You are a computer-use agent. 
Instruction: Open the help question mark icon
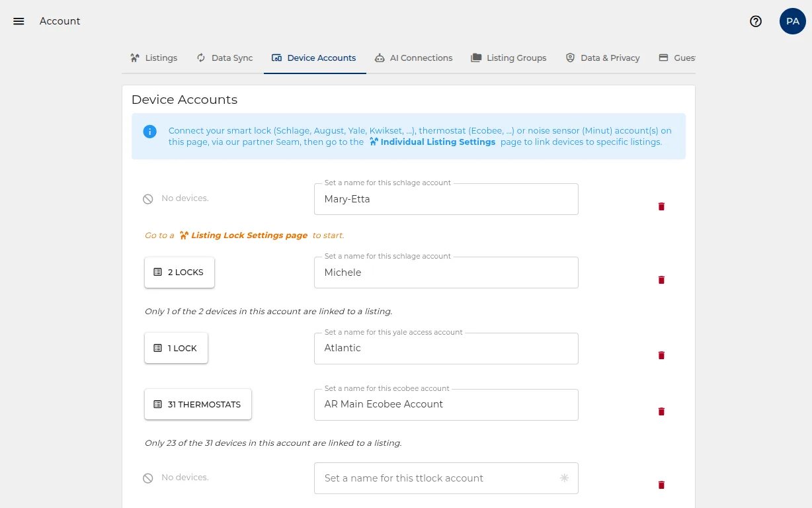coord(756,21)
